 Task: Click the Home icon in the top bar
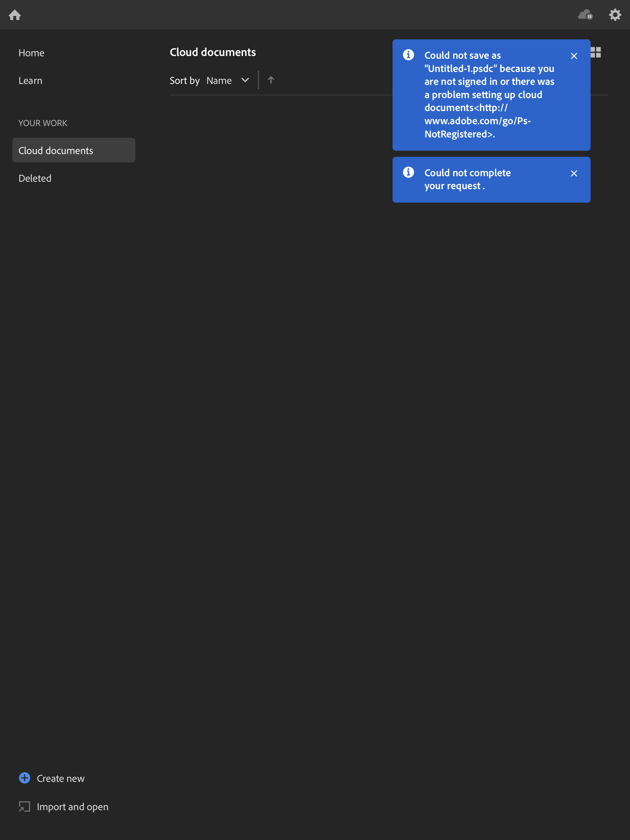click(15, 14)
